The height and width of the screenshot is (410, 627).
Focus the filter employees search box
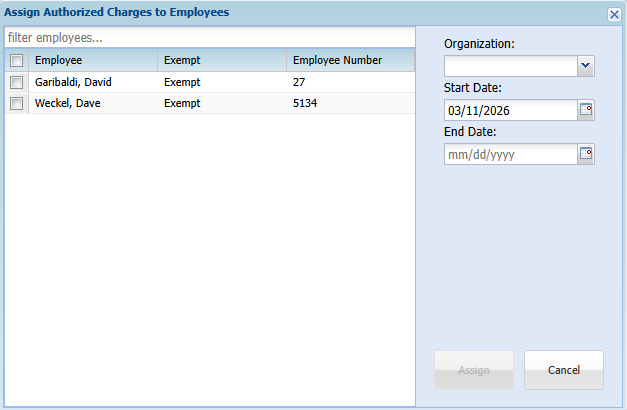coord(208,38)
